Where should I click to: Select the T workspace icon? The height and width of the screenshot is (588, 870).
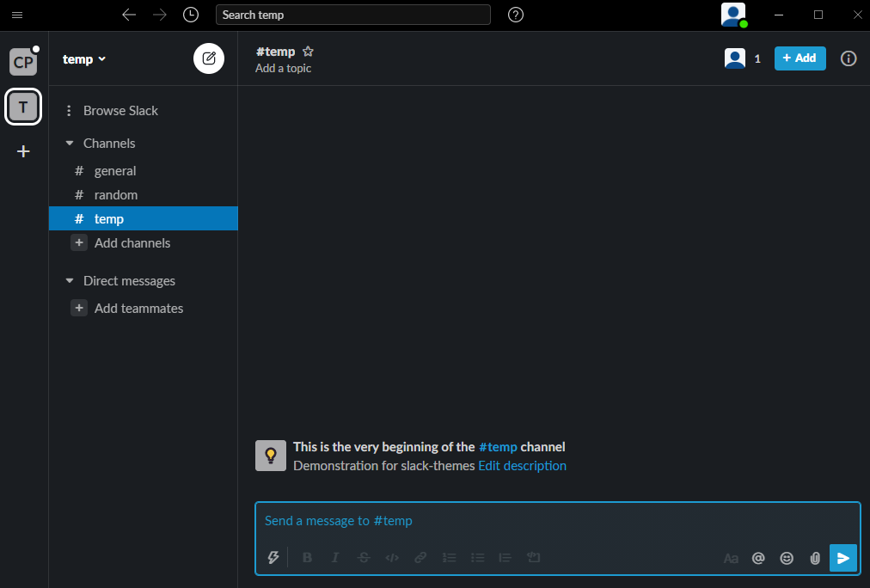[x=23, y=107]
